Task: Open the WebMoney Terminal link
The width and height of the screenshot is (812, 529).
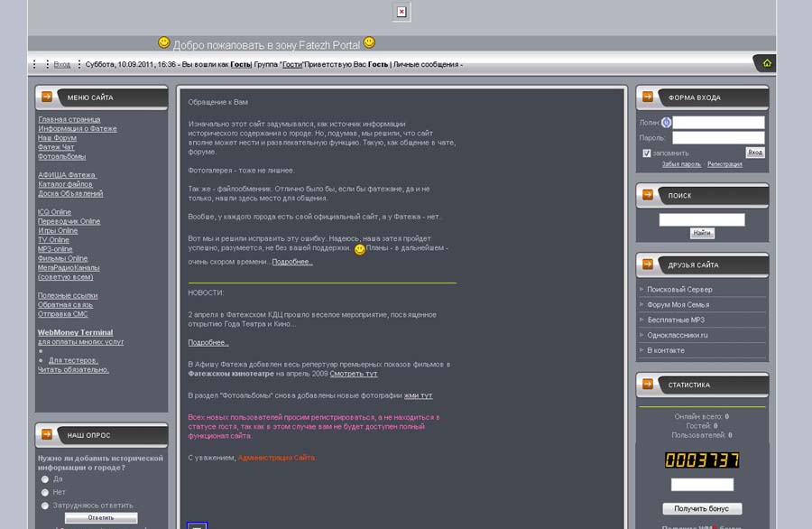Action: (75, 332)
